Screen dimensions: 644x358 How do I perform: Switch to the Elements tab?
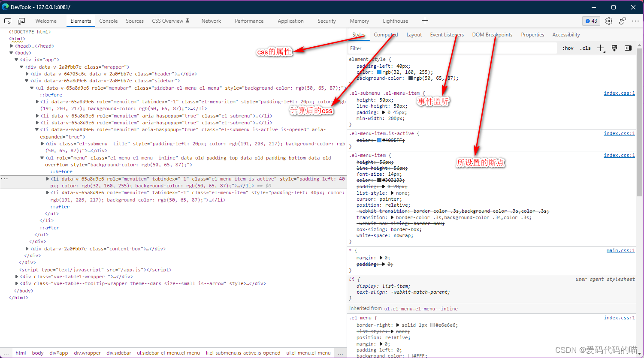(x=81, y=21)
